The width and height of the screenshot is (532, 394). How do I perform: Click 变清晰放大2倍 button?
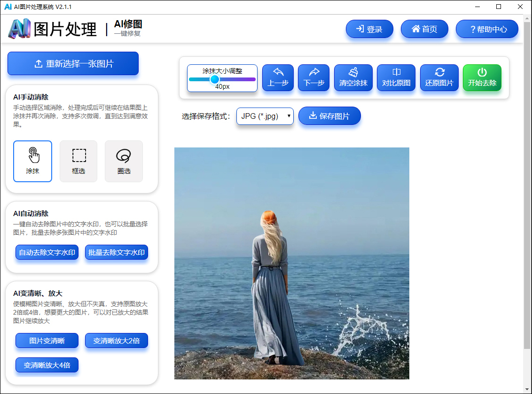pos(117,340)
